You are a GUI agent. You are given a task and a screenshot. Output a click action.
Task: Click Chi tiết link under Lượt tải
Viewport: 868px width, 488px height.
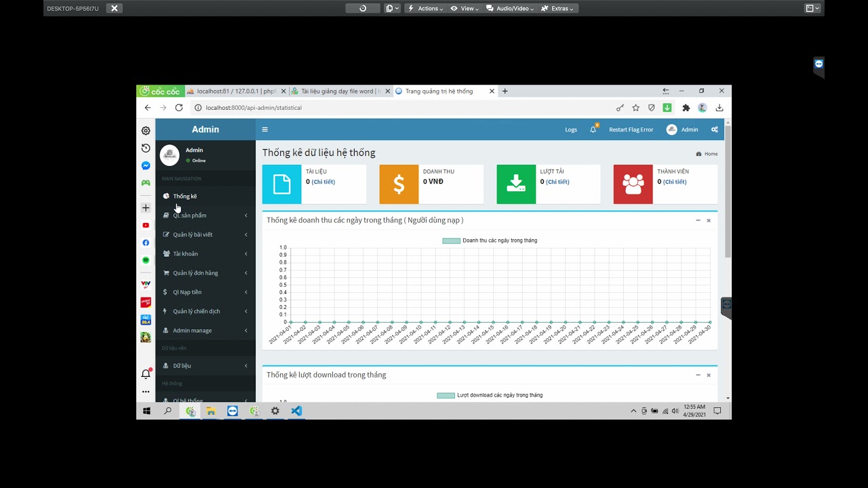click(x=558, y=182)
